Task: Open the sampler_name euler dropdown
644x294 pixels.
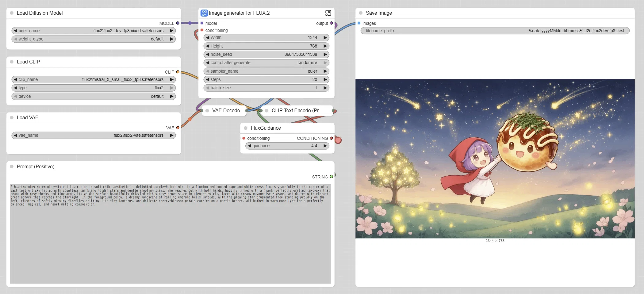Action: (266, 71)
